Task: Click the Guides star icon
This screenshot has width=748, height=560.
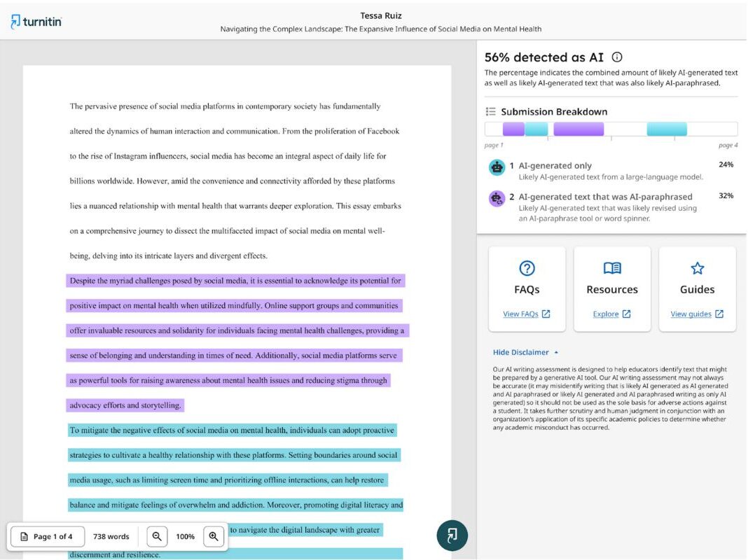Action: pyautogui.click(x=697, y=269)
